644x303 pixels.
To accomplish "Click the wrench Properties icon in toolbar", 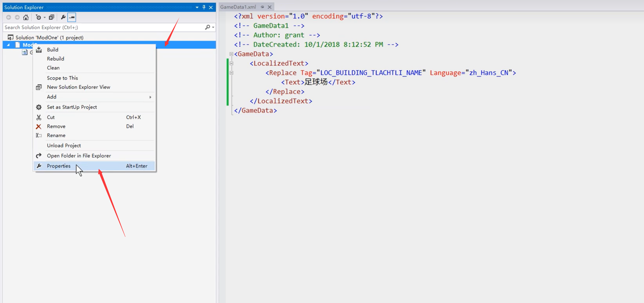I will click(x=63, y=17).
